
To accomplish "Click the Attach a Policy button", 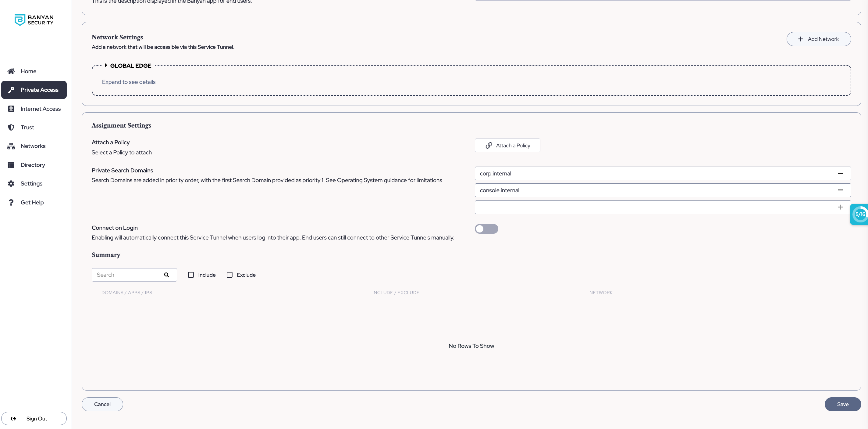I will tap(507, 146).
